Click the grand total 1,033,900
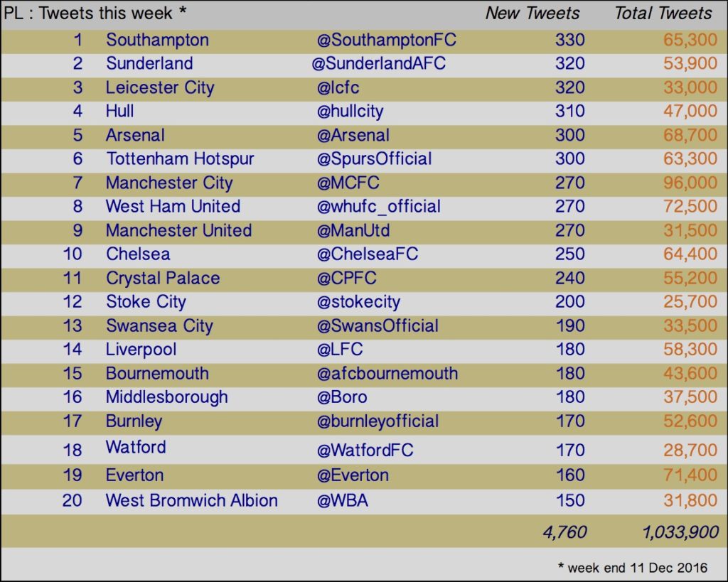 [x=680, y=532]
